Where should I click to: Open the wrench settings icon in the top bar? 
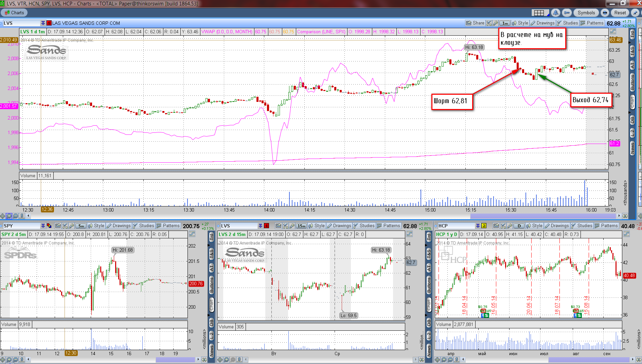coord(567,13)
